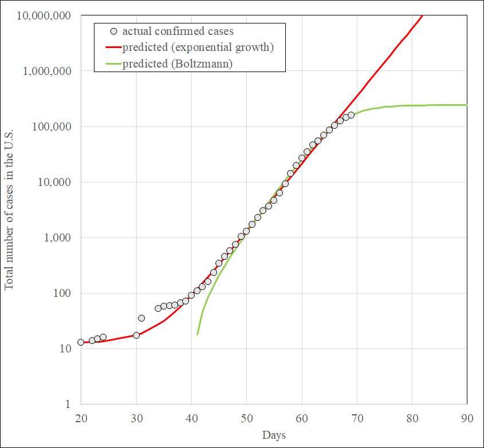Screen dimensions: 484x448
Task: Click the flat green plateau near day 85
Action: pos(439,105)
